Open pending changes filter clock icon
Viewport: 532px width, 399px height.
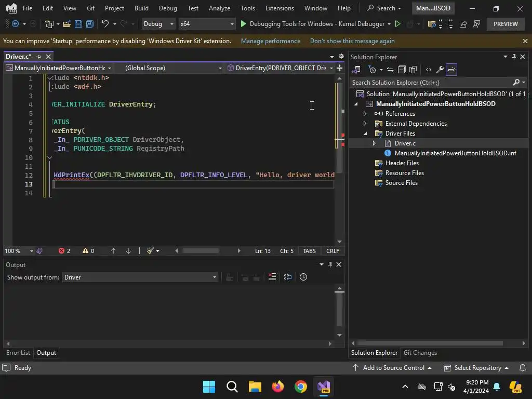pos(372,70)
